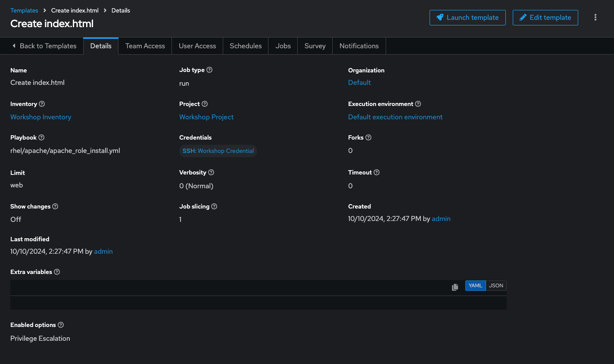The height and width of the screenshot is (364, 614).
Task: Click the Verbosity help icon
Action: click(x=211, y=172)
